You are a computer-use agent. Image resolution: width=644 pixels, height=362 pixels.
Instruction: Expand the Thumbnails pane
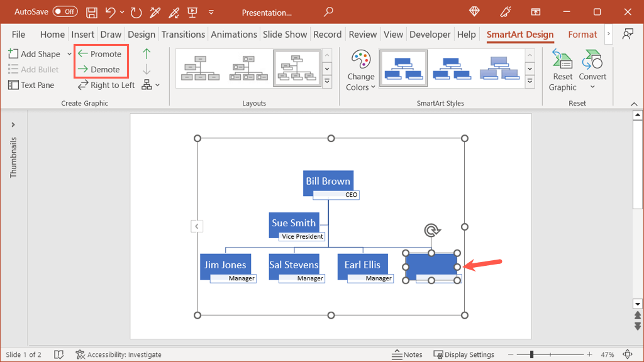[13, 125]
